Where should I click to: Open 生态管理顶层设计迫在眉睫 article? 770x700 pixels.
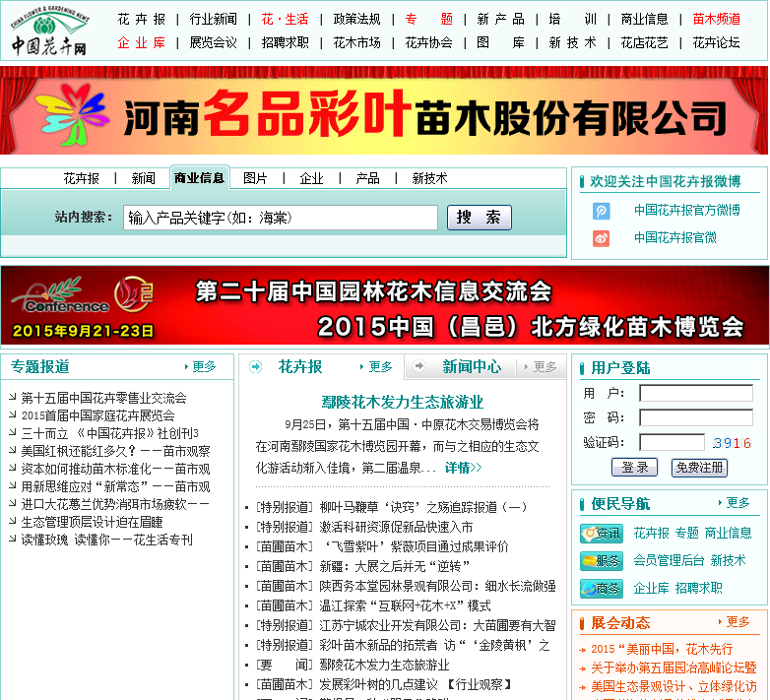pos(92,523)
